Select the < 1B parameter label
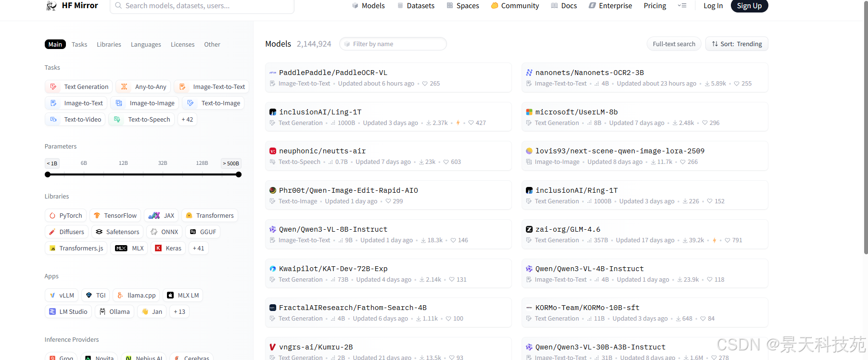Viewport: 868px width, 360px height. pos(52,163)
